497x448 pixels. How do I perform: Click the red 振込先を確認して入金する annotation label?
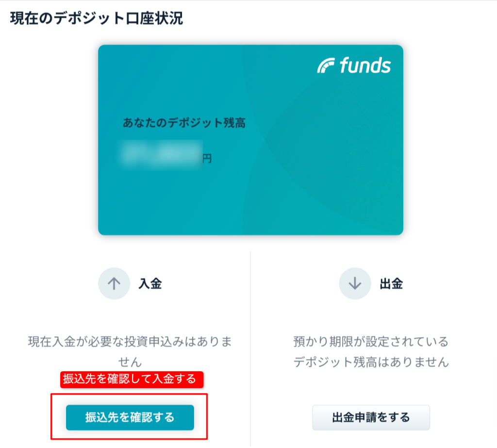tap(131, 379)
